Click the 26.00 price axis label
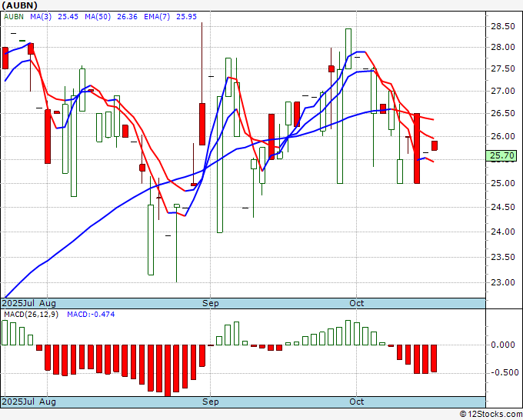Screen dimensions: 523x420 point(503,136)
